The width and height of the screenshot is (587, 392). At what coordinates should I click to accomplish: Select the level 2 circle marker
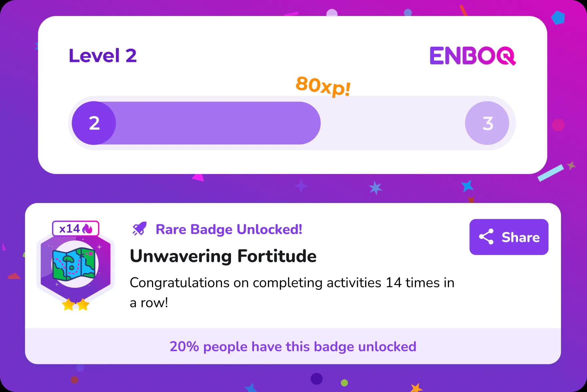pos(94,123)
